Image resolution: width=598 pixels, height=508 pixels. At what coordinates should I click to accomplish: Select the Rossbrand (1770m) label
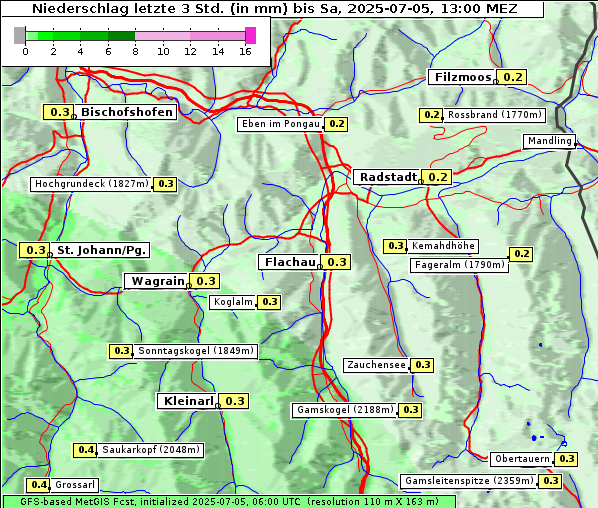click(x=494, y=115)
